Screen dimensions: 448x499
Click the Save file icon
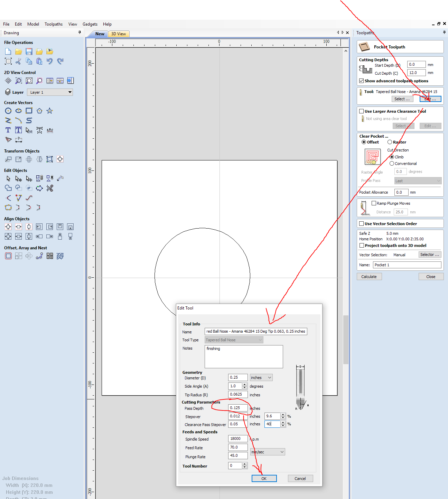[29, 52]
